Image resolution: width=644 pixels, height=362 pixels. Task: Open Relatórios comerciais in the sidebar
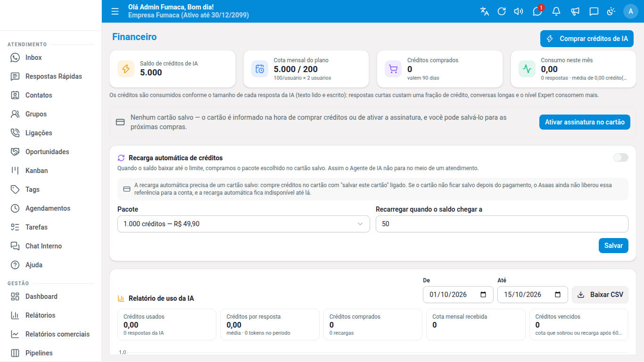(x=51, y=334)
